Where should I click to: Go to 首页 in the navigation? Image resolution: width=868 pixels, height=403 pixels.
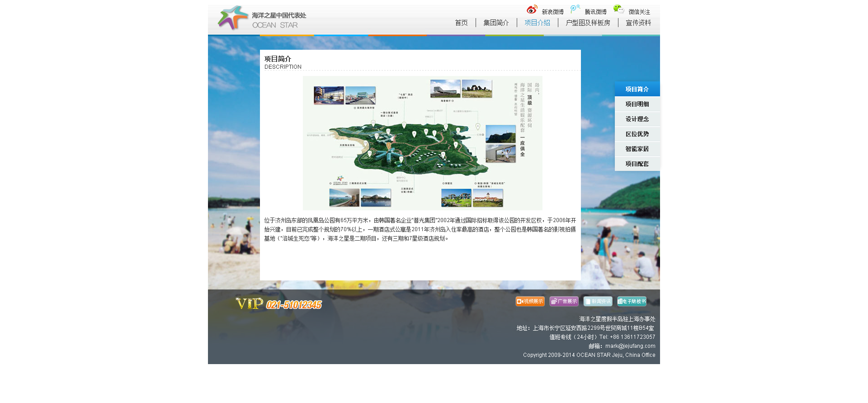pos(461,23)
